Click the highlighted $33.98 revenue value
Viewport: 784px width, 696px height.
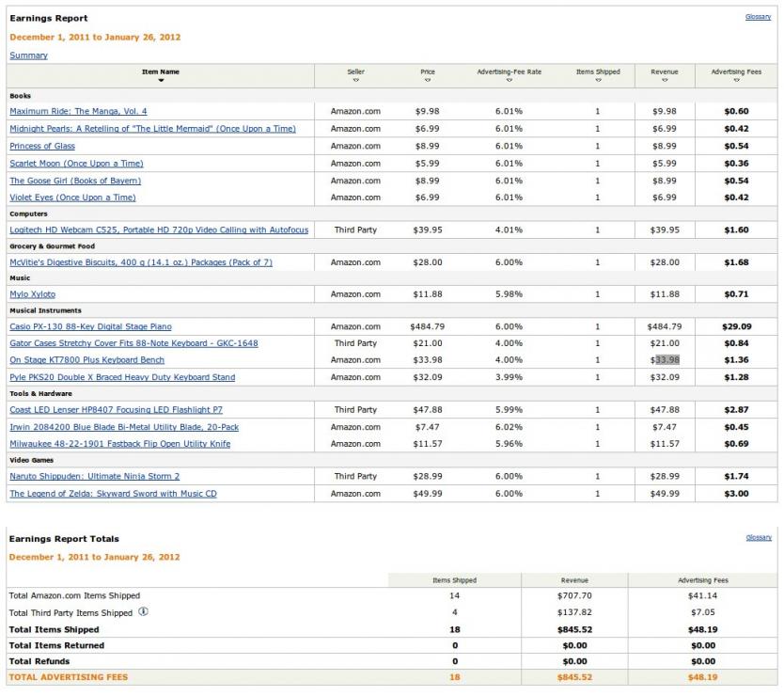pyautogui.click(x=665, y=360)
